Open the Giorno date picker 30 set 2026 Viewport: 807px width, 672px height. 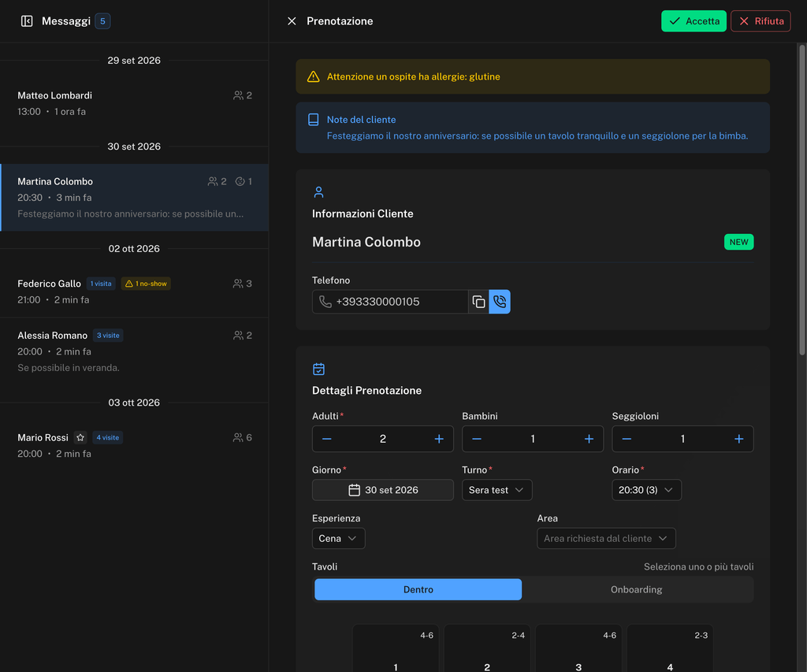pos(383,490)
